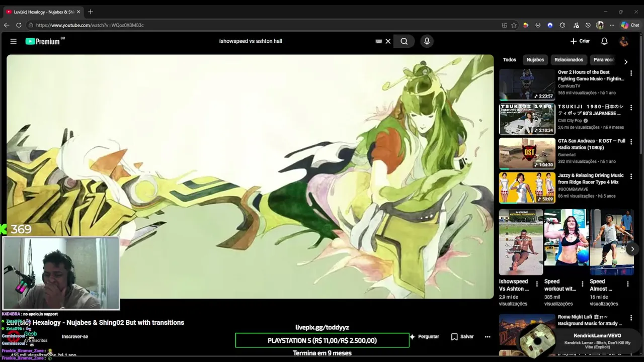The image size is (644, 362).
Task: Open options for Speed workout short
Action: coord(582,284)
